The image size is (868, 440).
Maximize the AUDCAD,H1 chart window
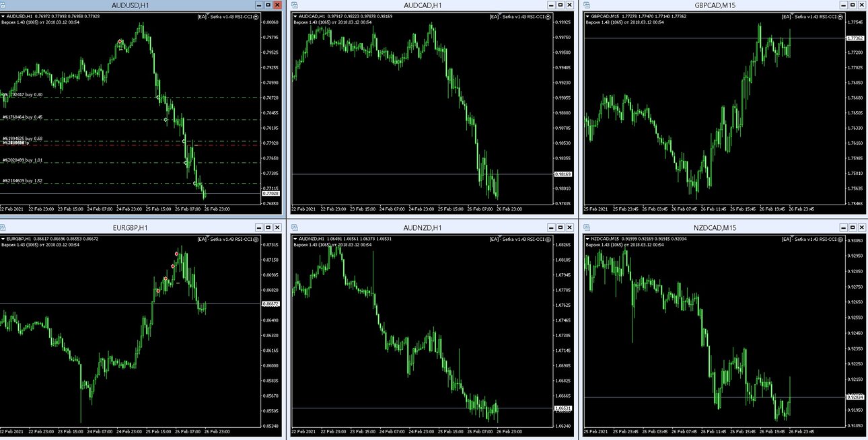click(559, 5)
